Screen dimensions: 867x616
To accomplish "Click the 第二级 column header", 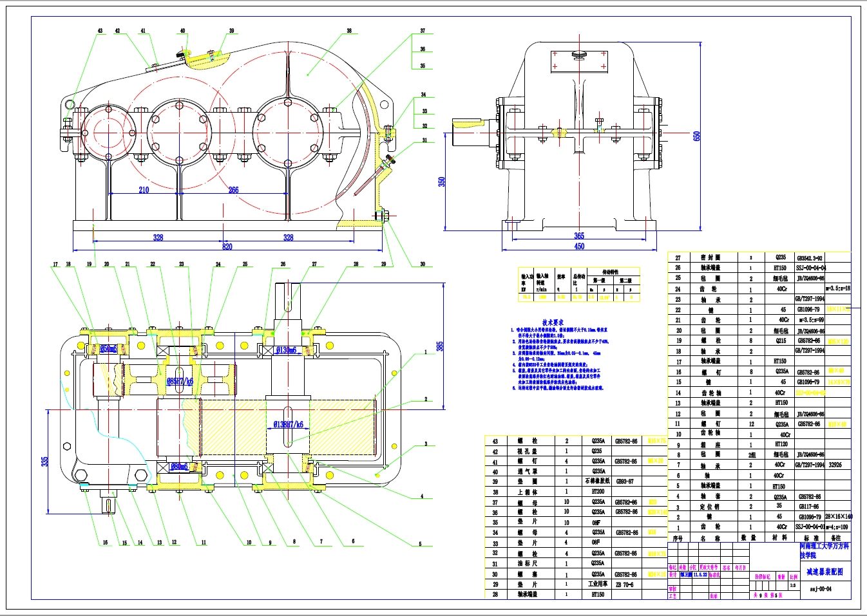I will click(x=625, y=281).
